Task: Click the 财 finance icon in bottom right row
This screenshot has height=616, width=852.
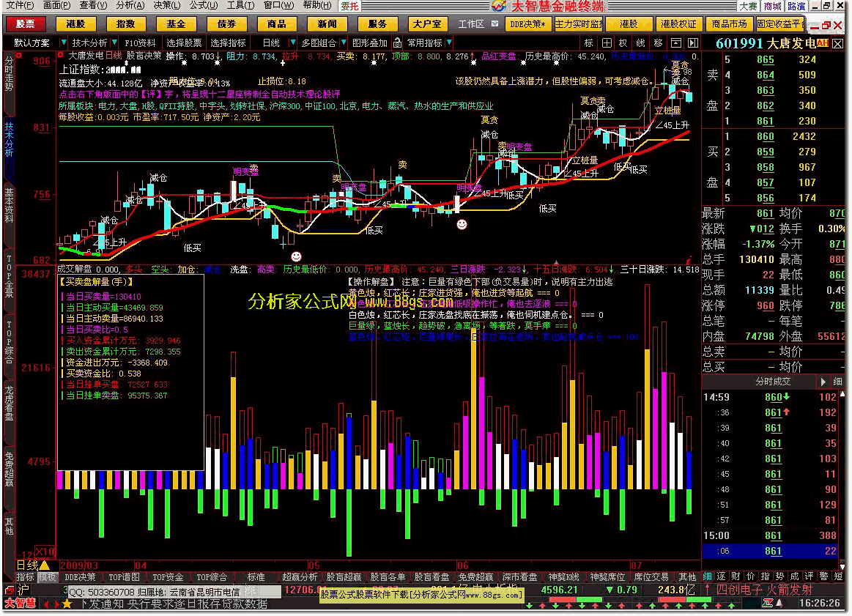Action: 736,576
